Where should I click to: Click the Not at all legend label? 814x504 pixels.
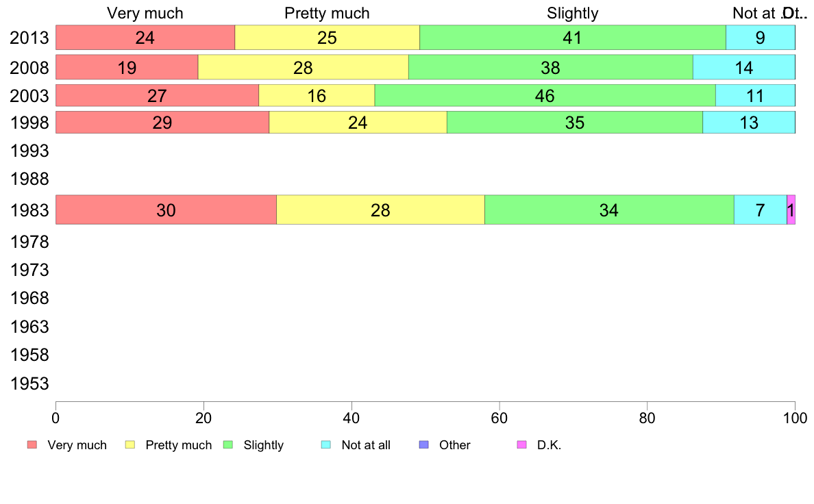[366, 445]
